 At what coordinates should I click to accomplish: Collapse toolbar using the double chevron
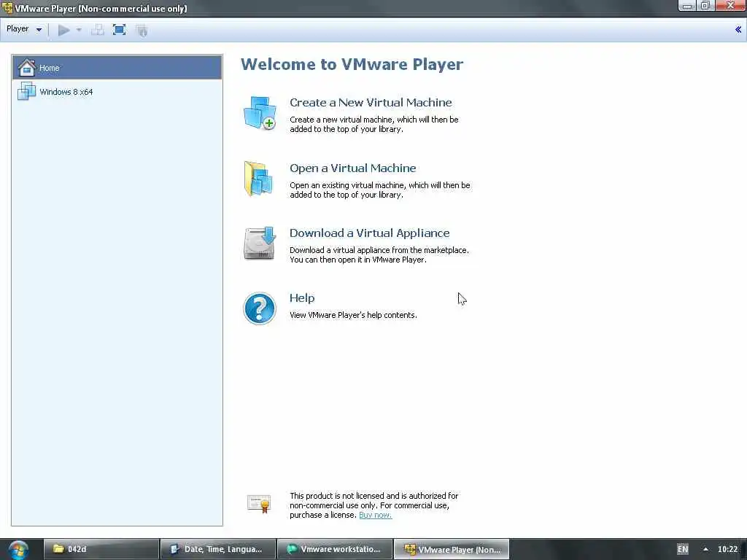click(x=738, y=29)
